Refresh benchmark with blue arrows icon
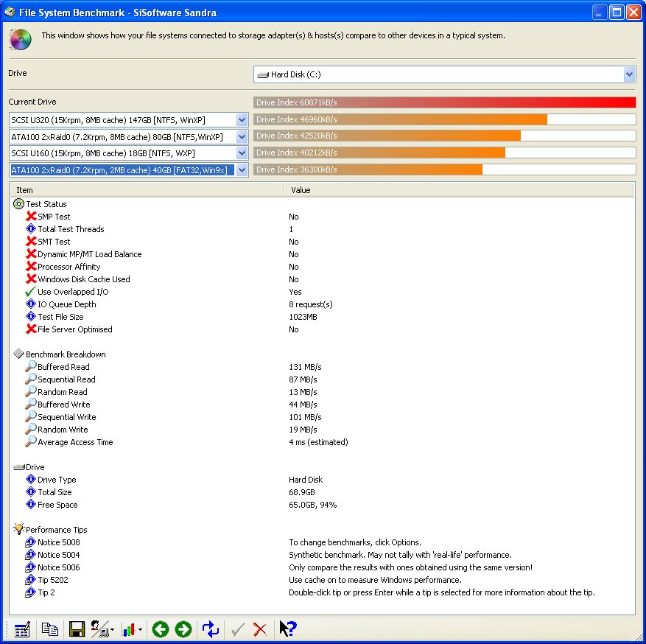Screen dimensions: 646x644 tap(211, 629)
